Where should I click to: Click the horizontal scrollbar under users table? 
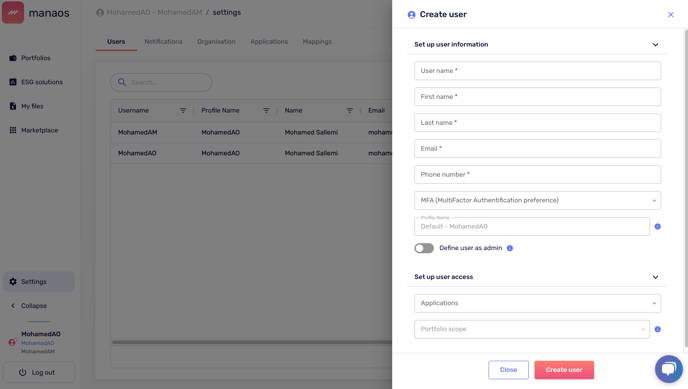pos(252,342)
